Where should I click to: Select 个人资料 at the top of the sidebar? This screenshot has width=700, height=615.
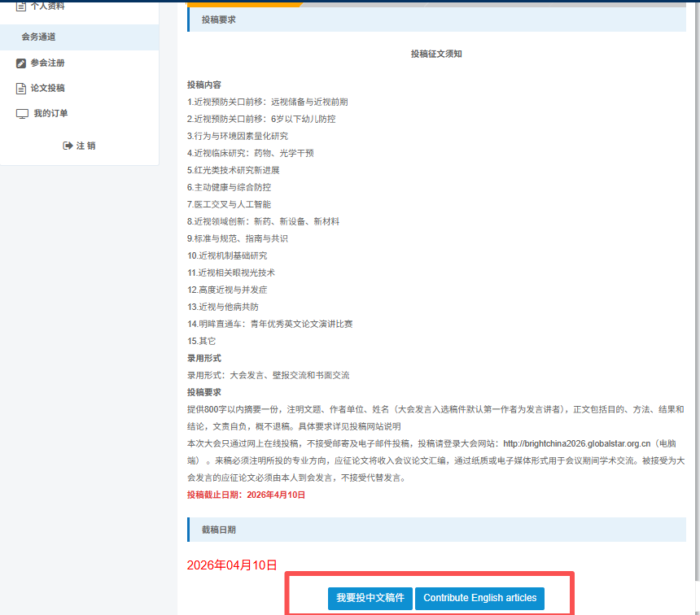pyautogui.click(x=49, y=6)
